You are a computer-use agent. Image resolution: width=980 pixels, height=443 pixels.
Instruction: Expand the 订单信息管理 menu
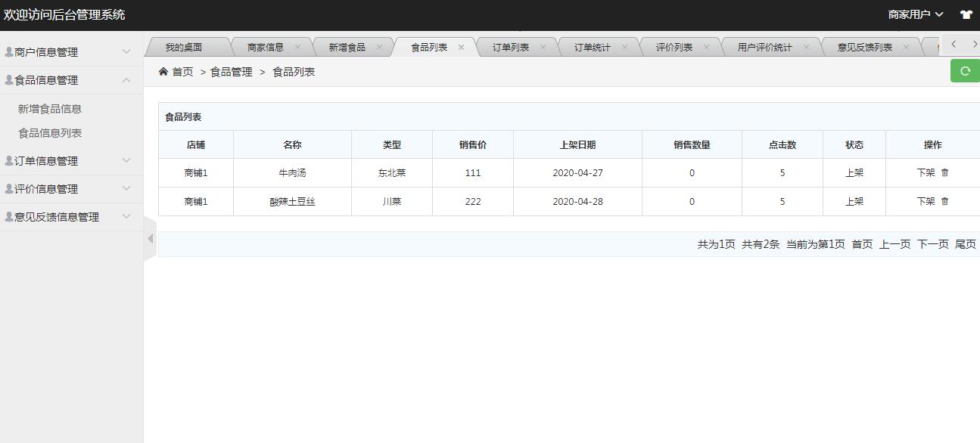click(71, 161)
